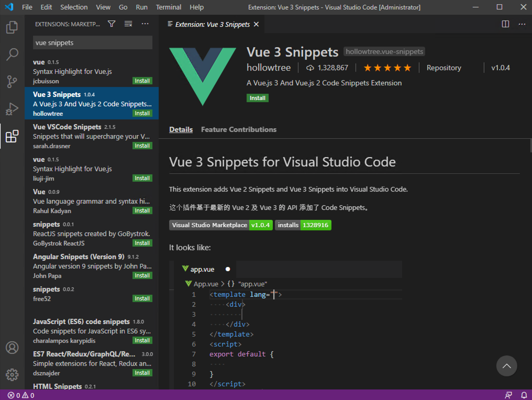This screenshot has width=532, height=400.
Task: Install Vue 3 Snippets from the list
Action: pyautogui.click(x=142, y=113)
